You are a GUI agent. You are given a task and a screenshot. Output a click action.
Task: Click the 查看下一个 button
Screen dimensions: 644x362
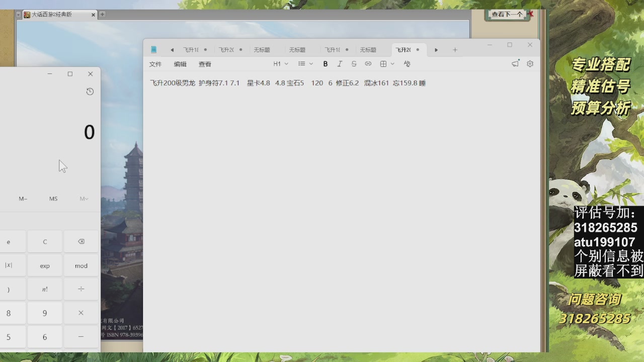point(507,15)
